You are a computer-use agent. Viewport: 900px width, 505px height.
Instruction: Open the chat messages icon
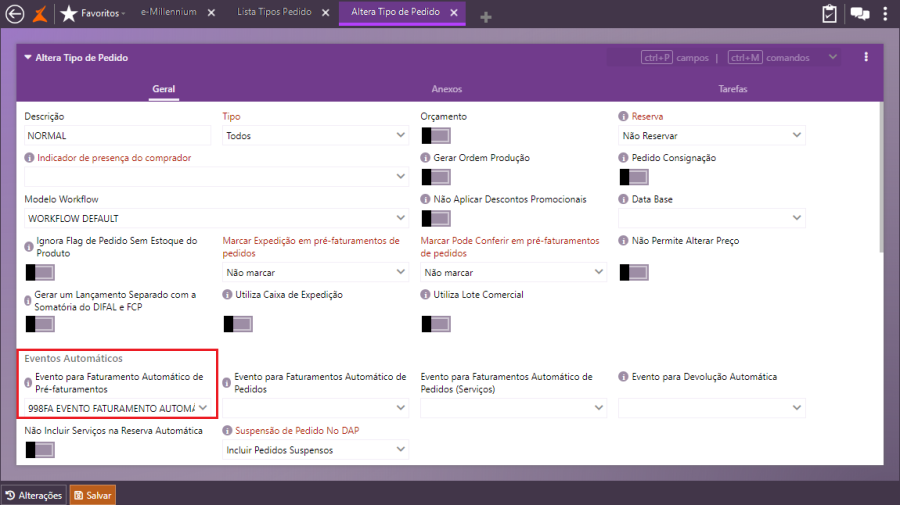point(860,13)
